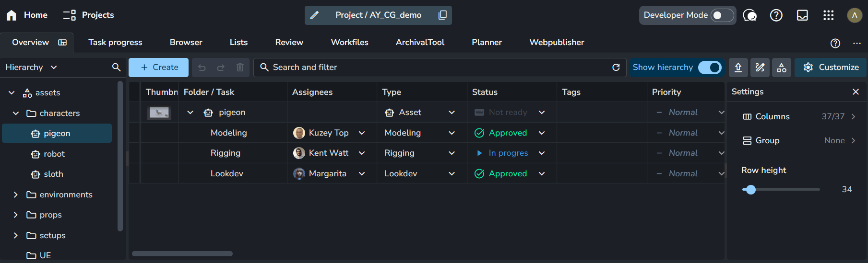Toggle Developer Mode switch
The width and height of the screenshot is (868, 263).
coord(722,15)
